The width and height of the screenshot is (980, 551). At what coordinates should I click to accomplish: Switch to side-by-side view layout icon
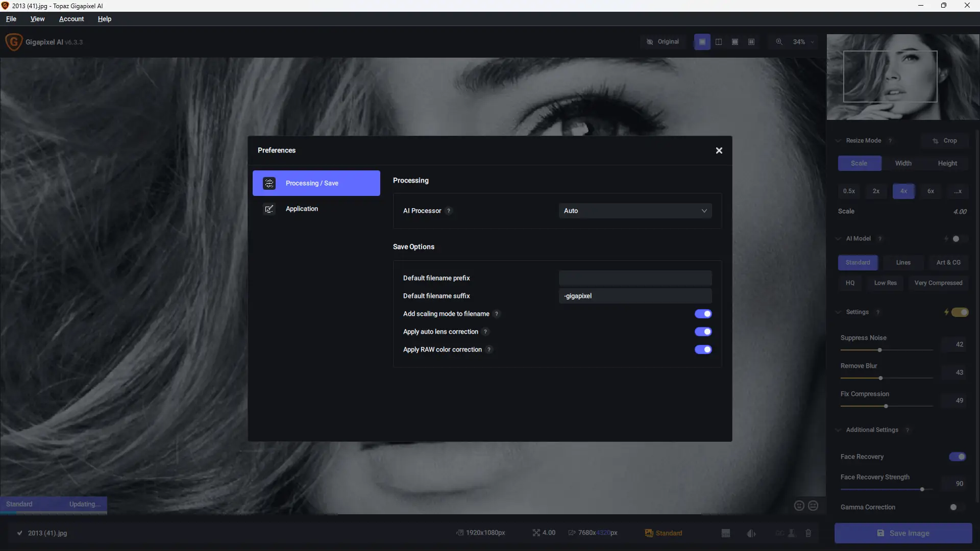click(735, 42)
